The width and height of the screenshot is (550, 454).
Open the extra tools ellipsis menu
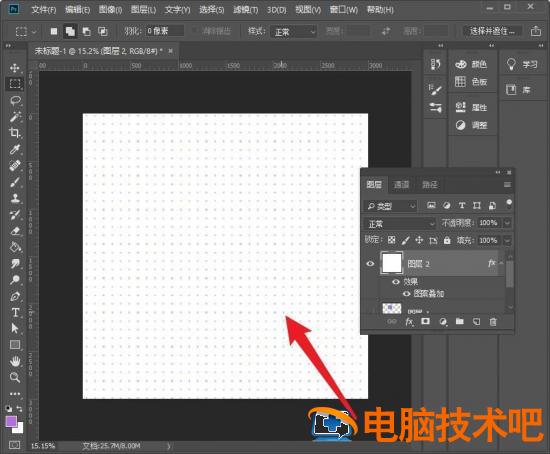15,394
